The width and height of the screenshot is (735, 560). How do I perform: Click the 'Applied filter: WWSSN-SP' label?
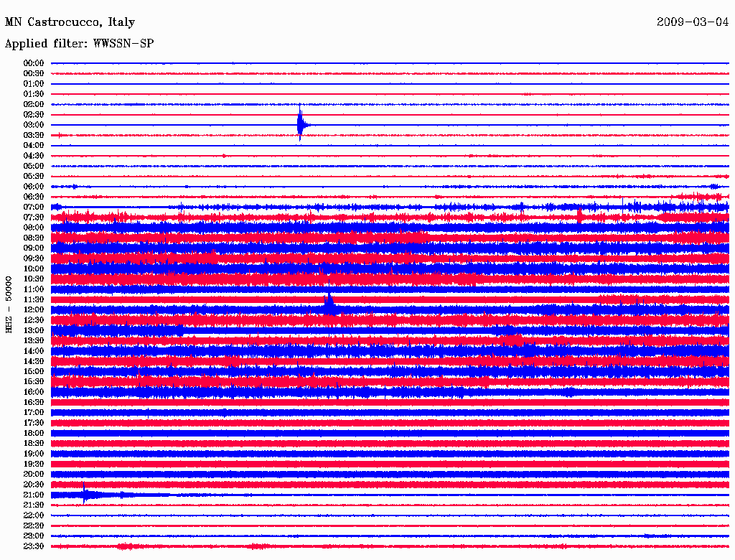click(79, 44)
